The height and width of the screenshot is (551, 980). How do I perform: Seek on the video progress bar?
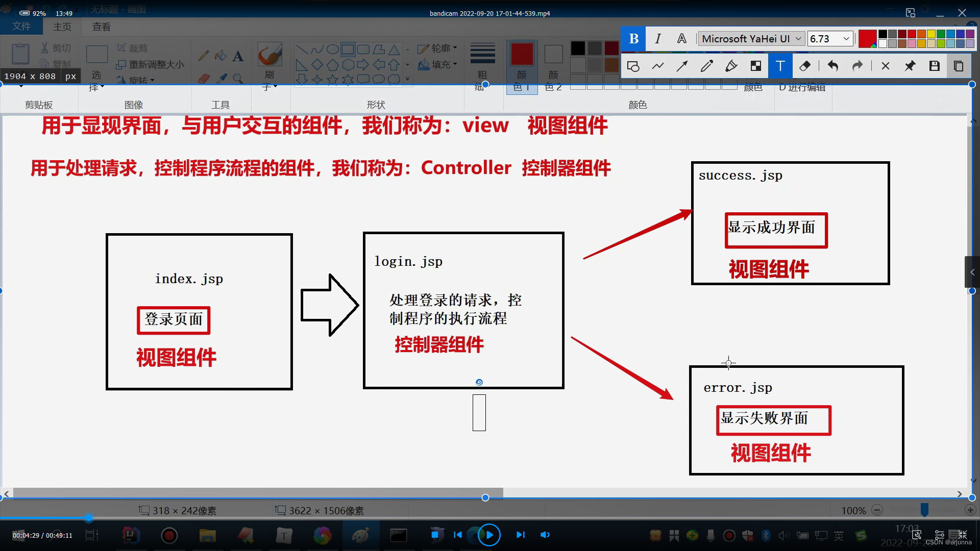coord(490,518)
